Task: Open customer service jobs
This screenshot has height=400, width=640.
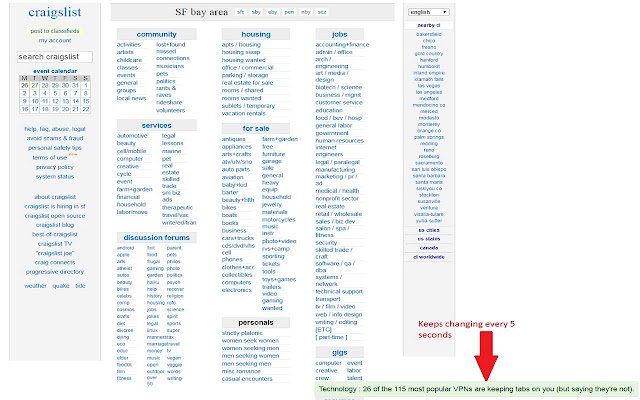Action: point(339,102)
